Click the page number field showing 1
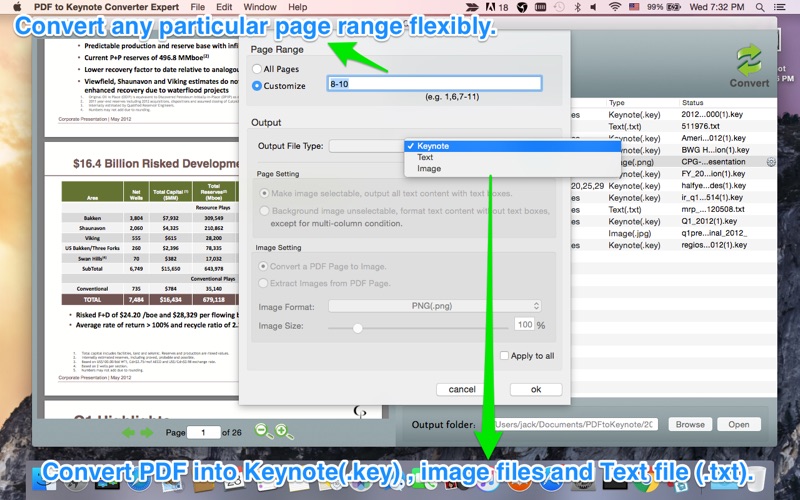 click(x=203, y=433)
